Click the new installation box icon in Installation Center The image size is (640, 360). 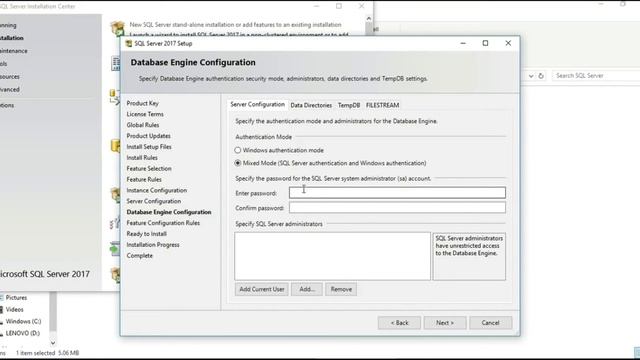(x=117, y=28)
